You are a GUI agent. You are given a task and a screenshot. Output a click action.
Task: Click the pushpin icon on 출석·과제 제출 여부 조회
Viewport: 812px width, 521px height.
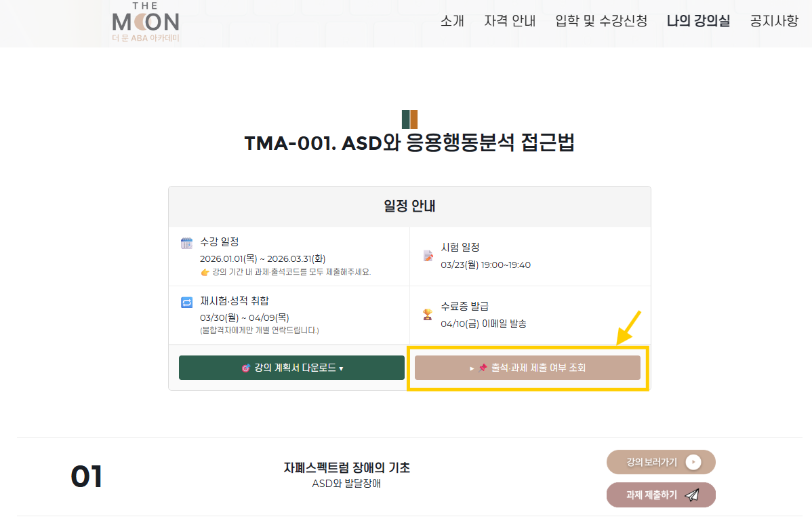[483, 368]
